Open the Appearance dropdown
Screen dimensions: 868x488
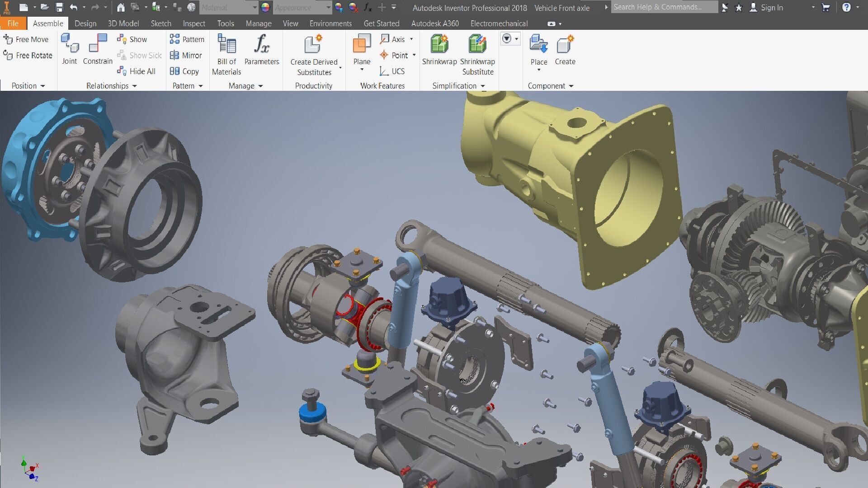point(329,8)
